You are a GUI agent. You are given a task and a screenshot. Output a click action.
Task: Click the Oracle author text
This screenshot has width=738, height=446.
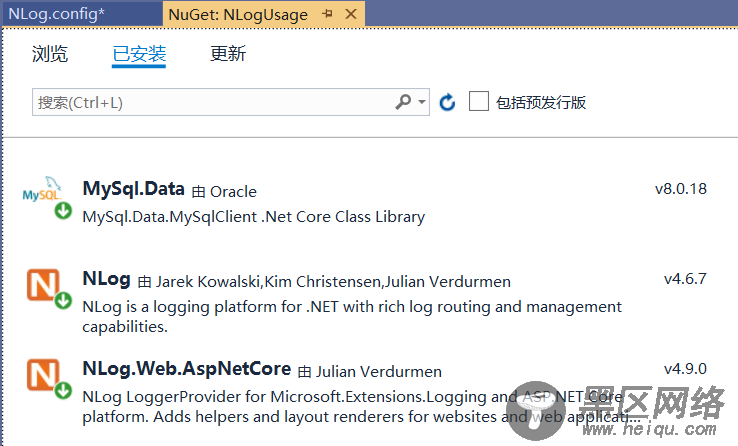pos(233,192)
